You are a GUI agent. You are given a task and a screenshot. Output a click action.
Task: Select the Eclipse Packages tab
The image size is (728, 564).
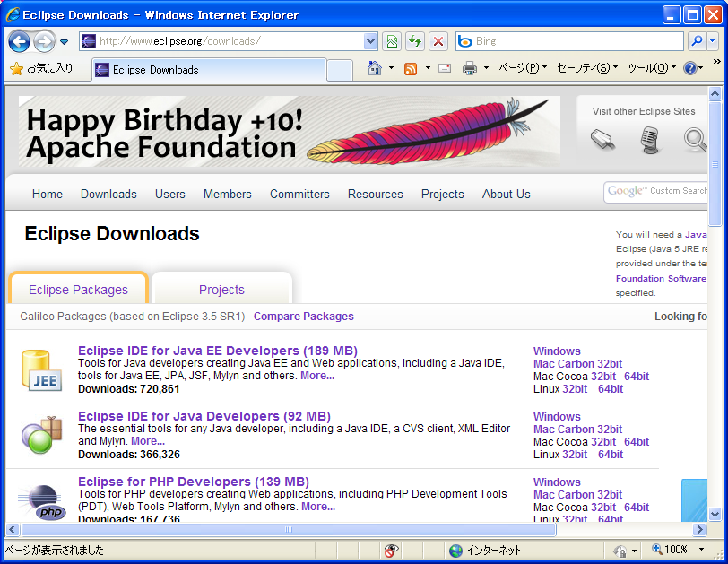click(78, 290)
